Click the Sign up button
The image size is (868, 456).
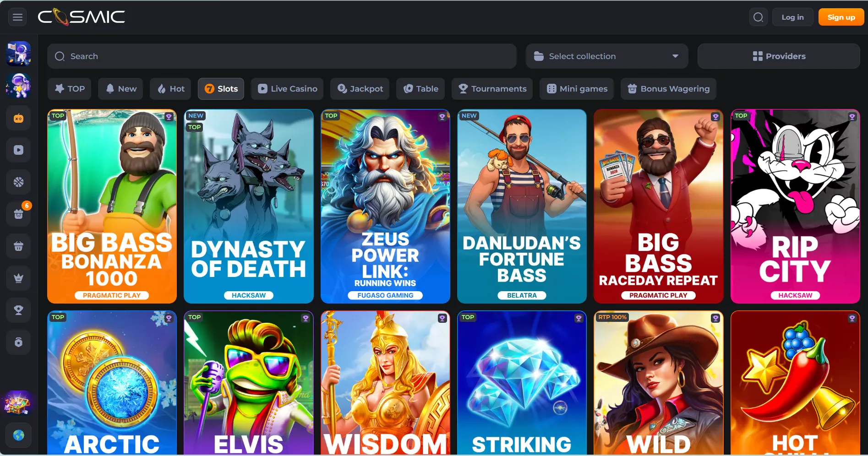[x=841, y=17]
